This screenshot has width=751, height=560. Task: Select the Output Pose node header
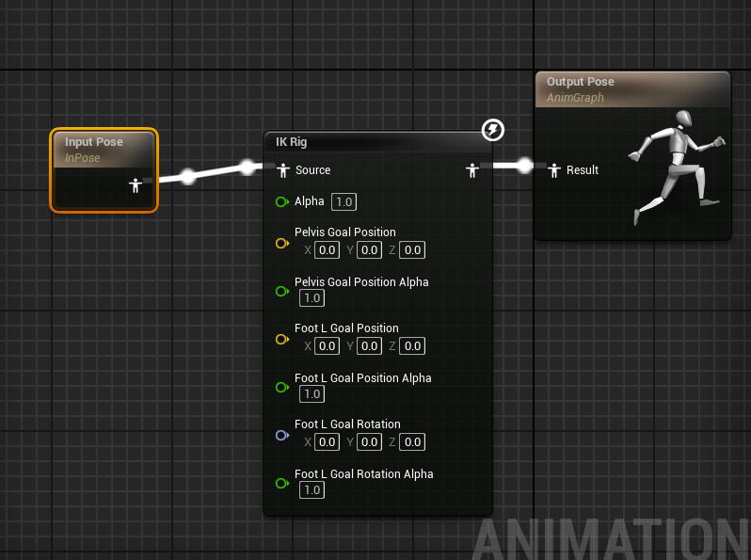[x=632, y=89]
